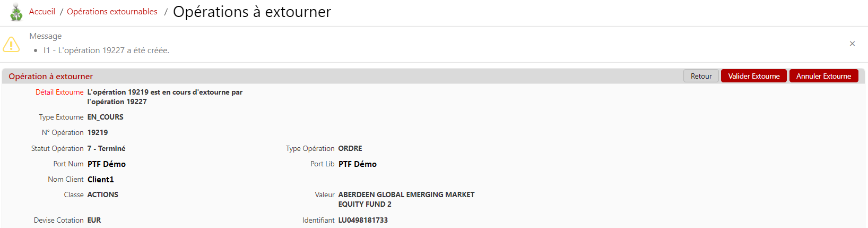Screen dimensions: 868x228
Task: Click the yellow warning triangle icon
Action: [x=11, y=44]
